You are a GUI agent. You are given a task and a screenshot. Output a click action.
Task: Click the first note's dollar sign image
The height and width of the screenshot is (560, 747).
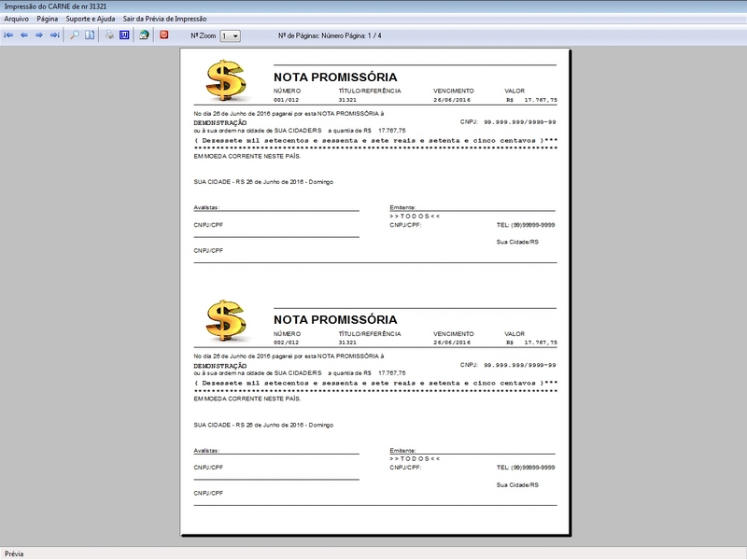[x=226, y=80]
